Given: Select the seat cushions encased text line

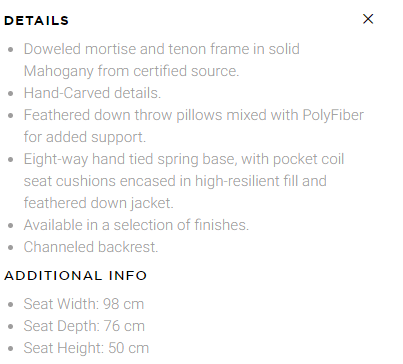Looking at the screenshot, I should 175,181.
